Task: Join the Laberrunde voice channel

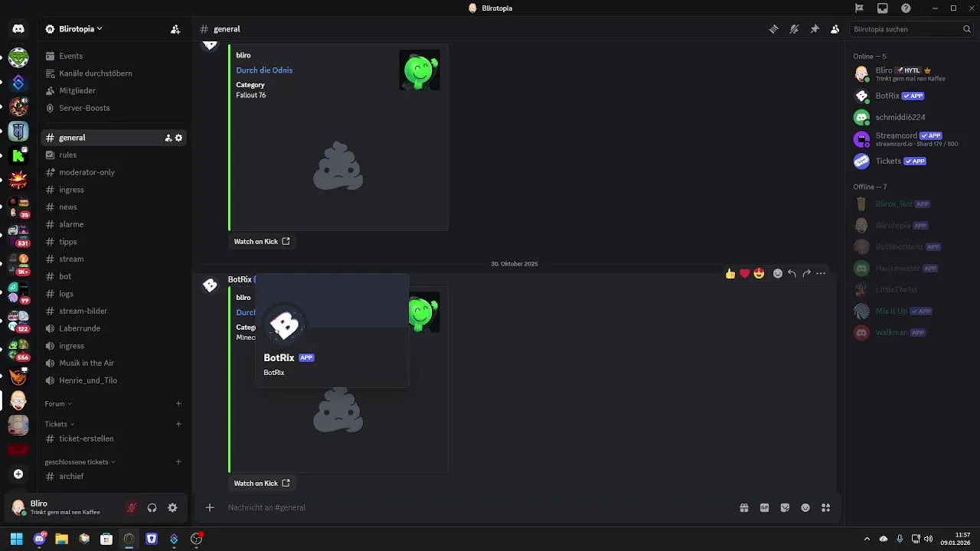Action: (114, 328)
